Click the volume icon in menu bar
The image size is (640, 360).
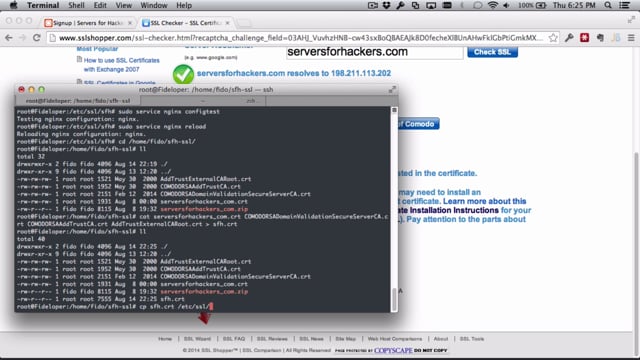[x=507, y=5]
